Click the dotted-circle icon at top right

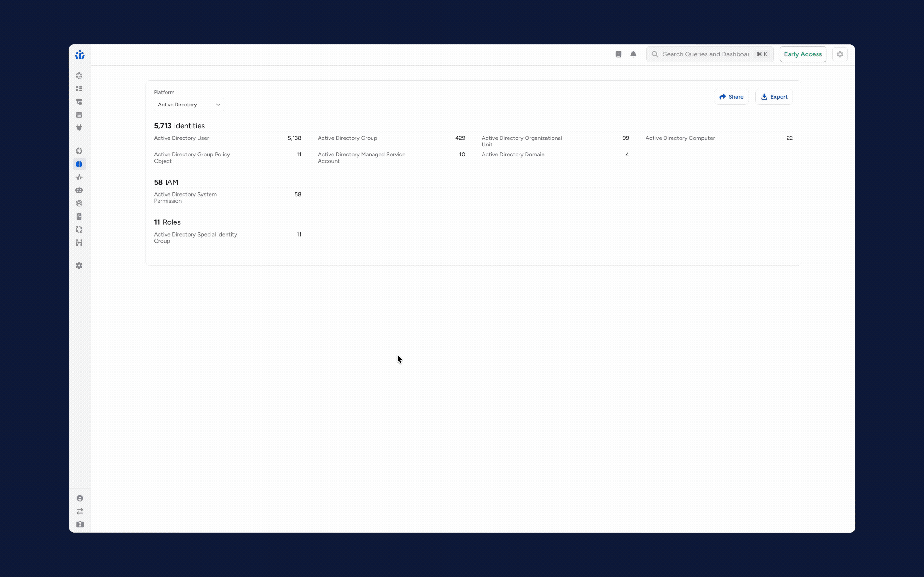pyautogui.click(x=840, y=54)
